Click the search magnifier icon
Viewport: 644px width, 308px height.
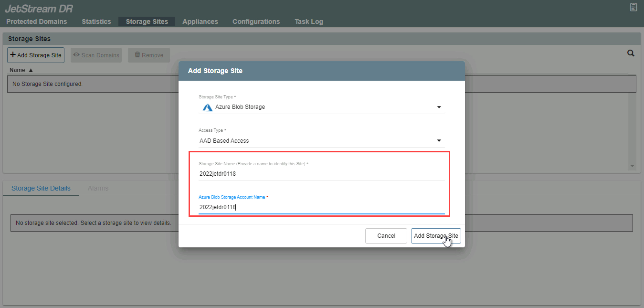pos(631,53)
